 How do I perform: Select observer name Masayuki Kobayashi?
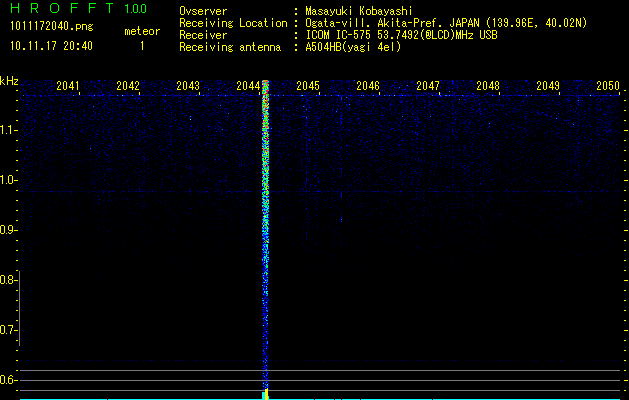(359, 12)
